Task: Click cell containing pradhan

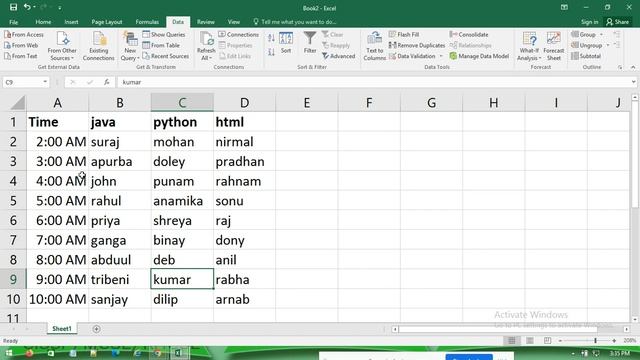Action: click(244, 162)
